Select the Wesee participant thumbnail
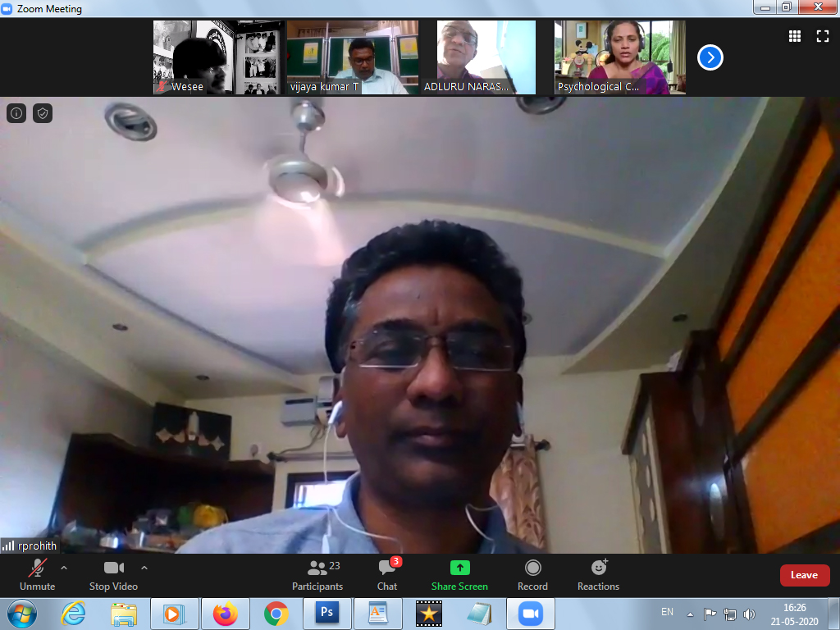Viewport: 840px width, 630px height. [217, 57]
